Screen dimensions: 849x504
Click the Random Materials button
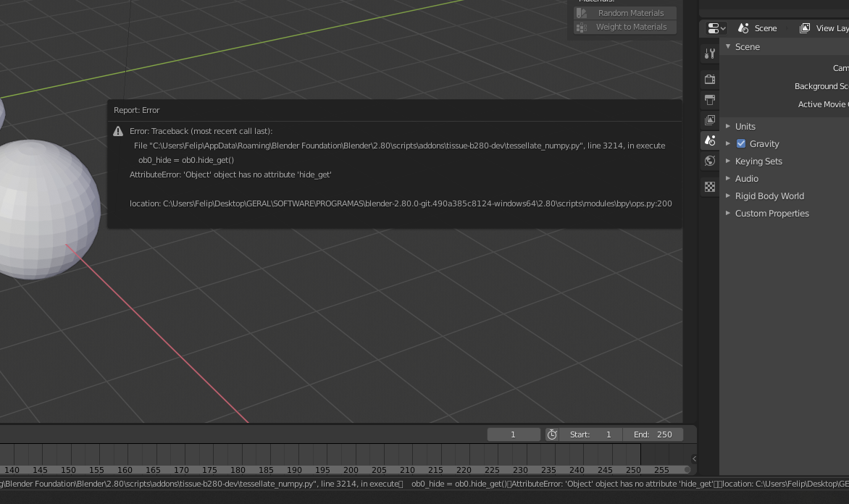[x=625, y=13]
